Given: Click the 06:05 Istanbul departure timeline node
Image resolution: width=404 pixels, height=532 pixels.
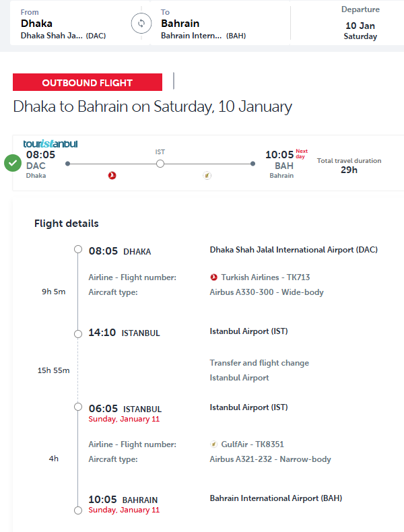Looking at the screenshot, I should point(78,407).
